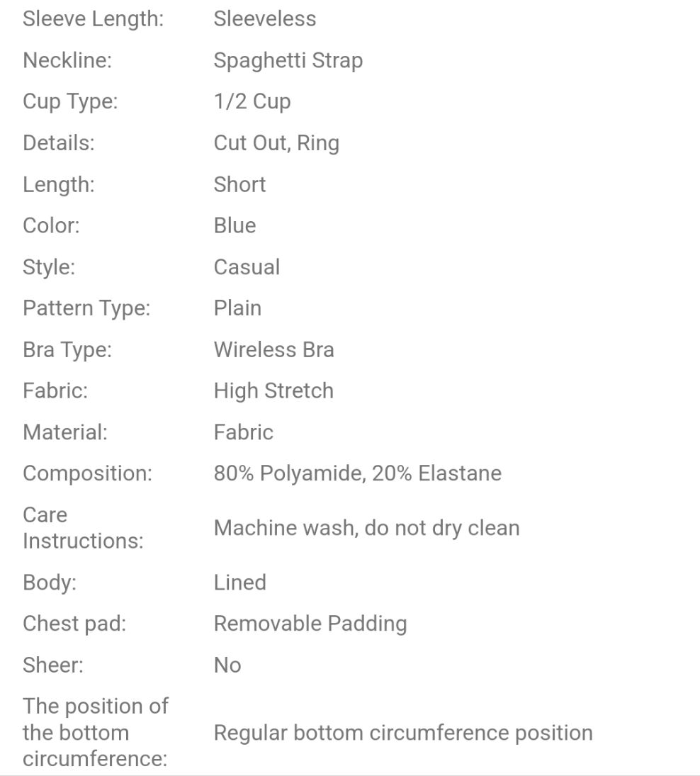Screen dimensions: 700x776
Task: Tap the Removable Padding value
Action: 310,624
